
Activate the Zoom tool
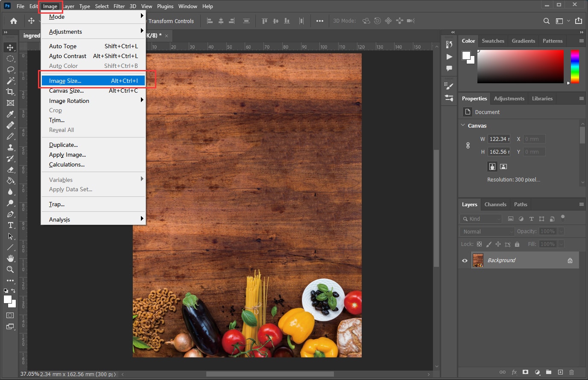click(11, 269)
